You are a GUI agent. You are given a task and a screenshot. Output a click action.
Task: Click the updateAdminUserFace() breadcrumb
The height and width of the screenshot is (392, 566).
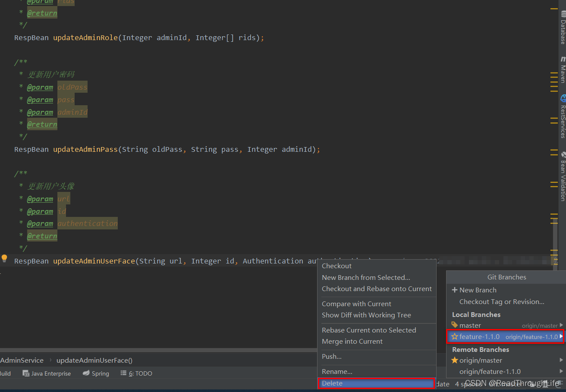pyautogui.click(x=94, y=361)
